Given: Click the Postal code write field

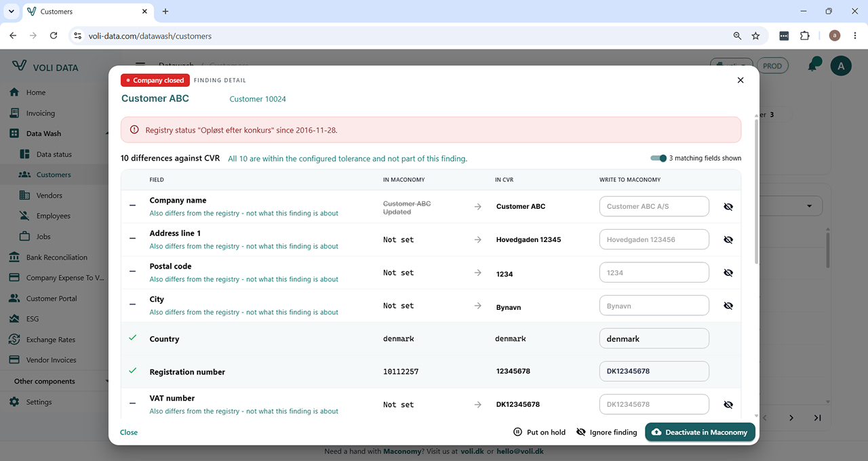Looking at the screenshot, I should (654, 273).
